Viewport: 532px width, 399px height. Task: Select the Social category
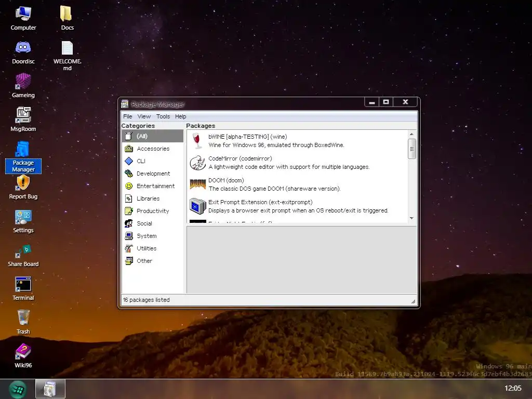(152, 223)
